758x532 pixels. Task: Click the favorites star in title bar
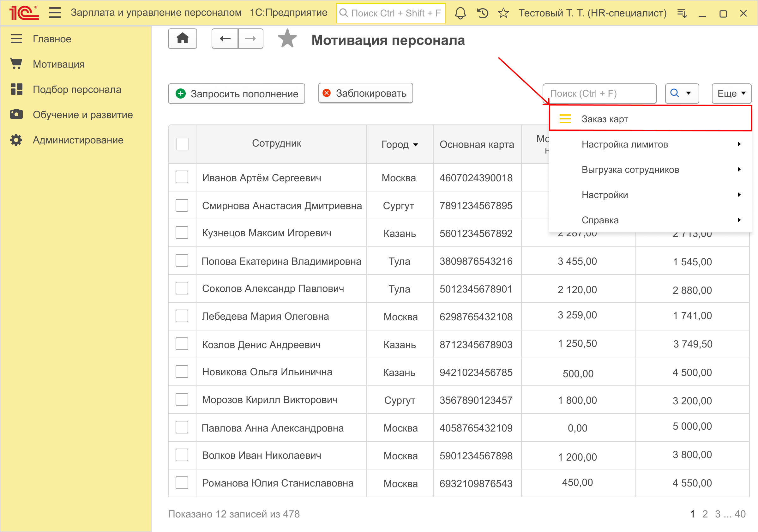point(503,13)
